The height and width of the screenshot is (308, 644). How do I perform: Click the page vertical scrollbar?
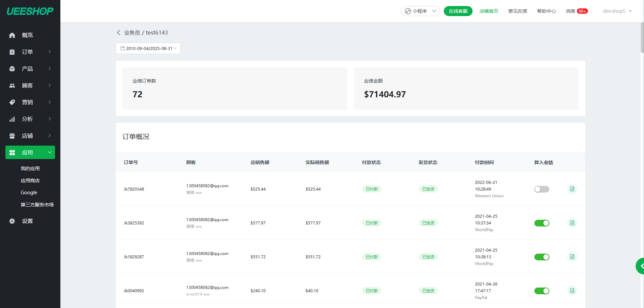tap(642, 37)
